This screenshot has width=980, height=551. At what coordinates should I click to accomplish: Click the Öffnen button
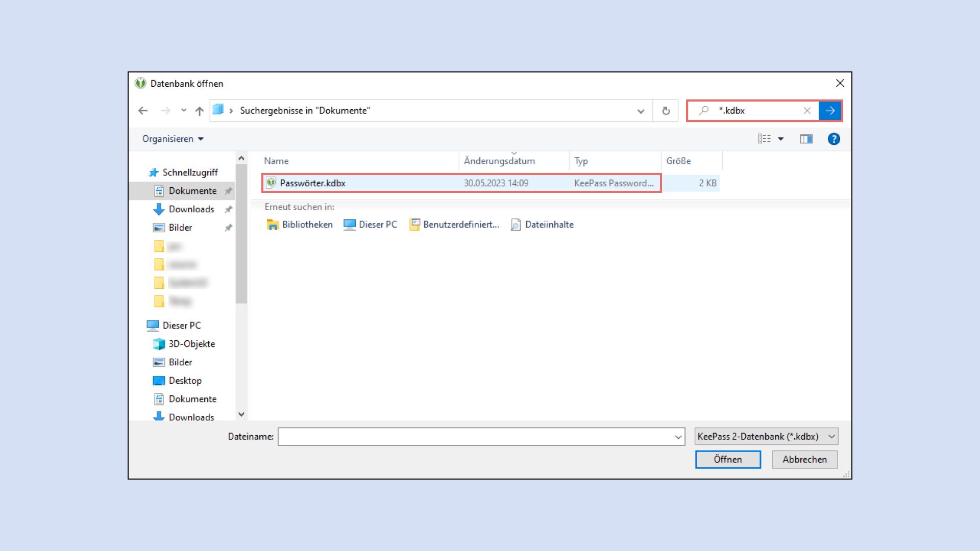(x=728, y=459)
